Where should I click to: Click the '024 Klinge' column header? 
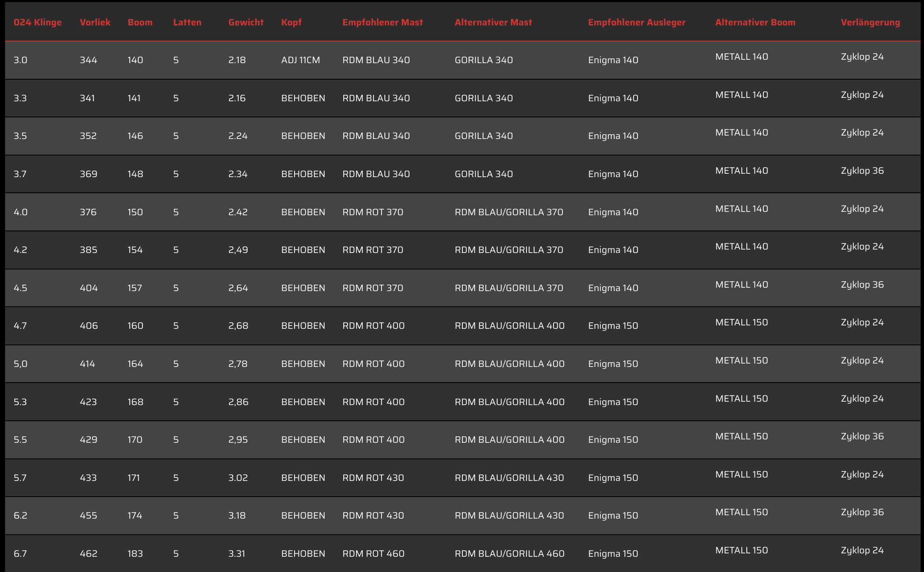click(37, 22)
